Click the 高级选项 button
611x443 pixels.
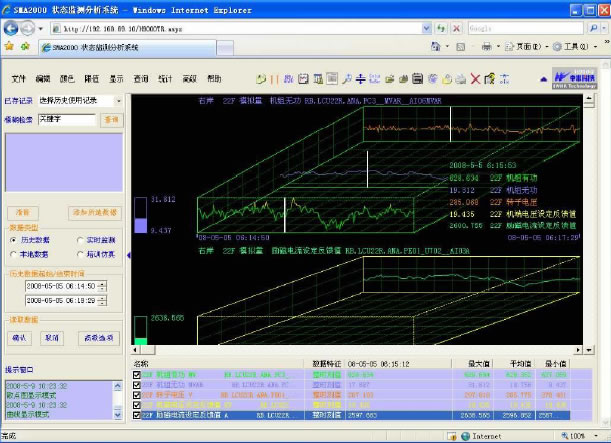99,338
